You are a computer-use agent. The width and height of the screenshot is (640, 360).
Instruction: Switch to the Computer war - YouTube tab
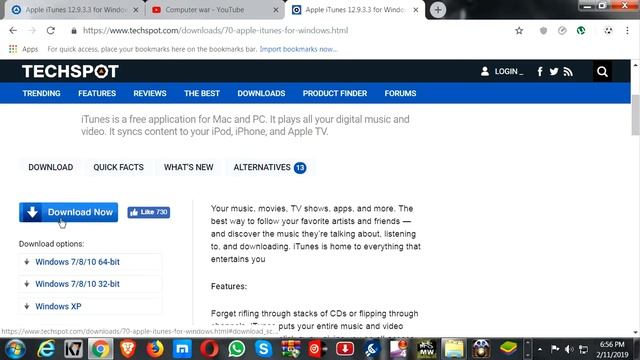click(204, 9)
